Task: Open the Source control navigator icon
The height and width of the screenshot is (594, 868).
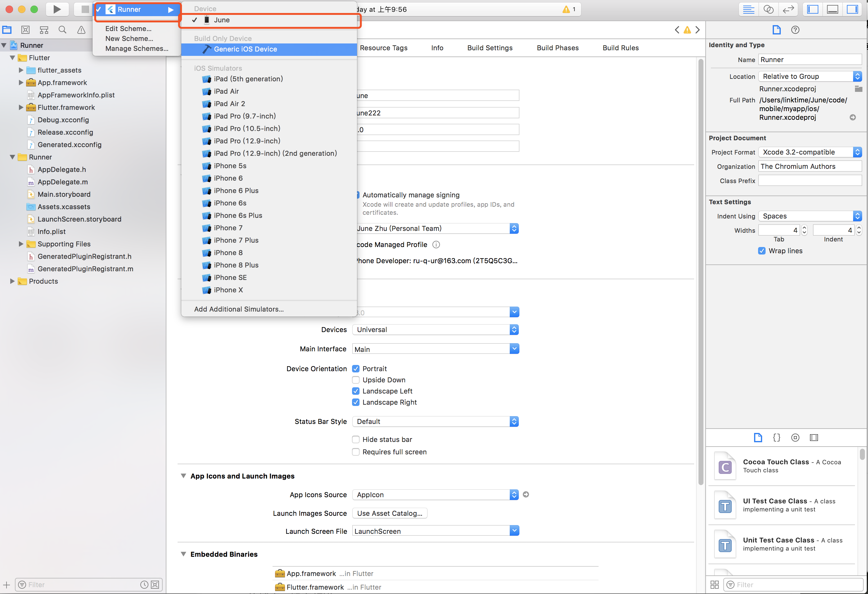Action: click(25, 30)
